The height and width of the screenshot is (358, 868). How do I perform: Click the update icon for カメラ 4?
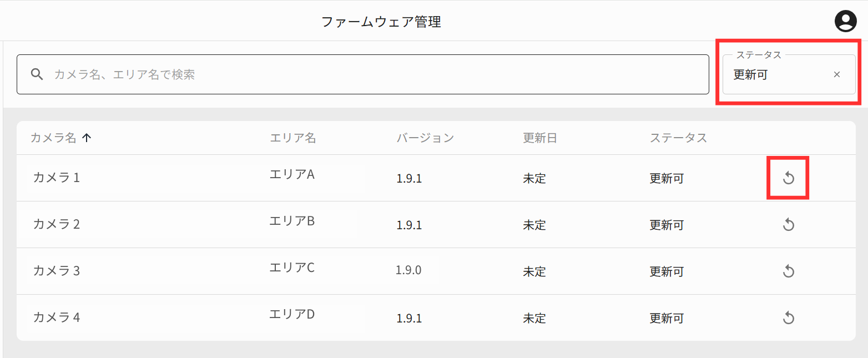pos(788,317)
